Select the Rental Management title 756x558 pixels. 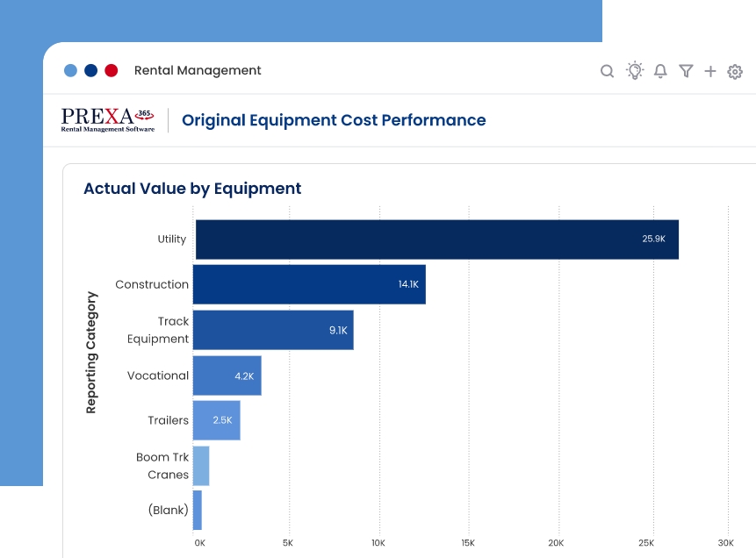[198, 71]
